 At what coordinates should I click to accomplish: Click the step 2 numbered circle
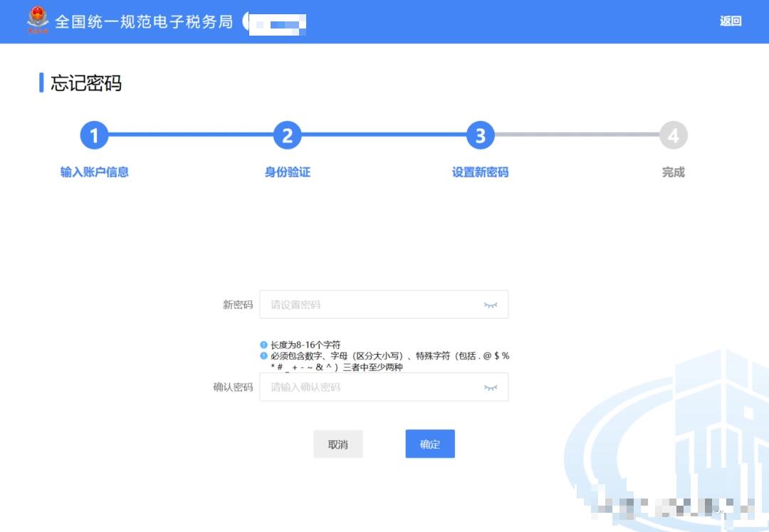point(287,135)
